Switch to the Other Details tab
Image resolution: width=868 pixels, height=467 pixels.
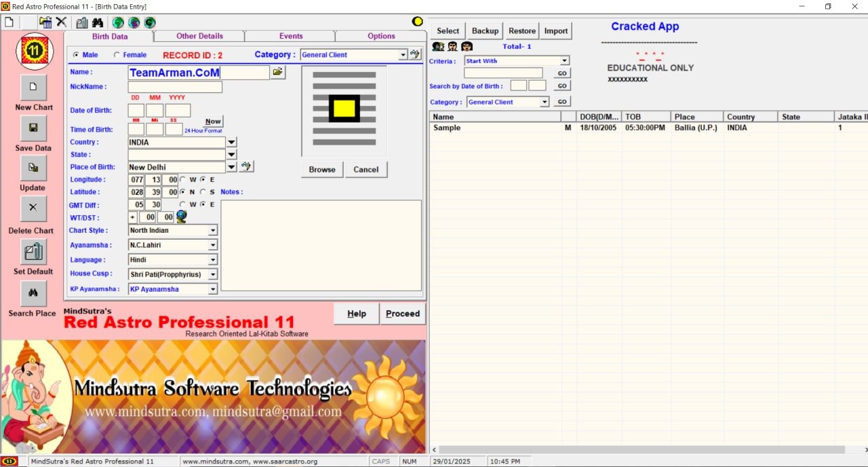tap(199, 36)
